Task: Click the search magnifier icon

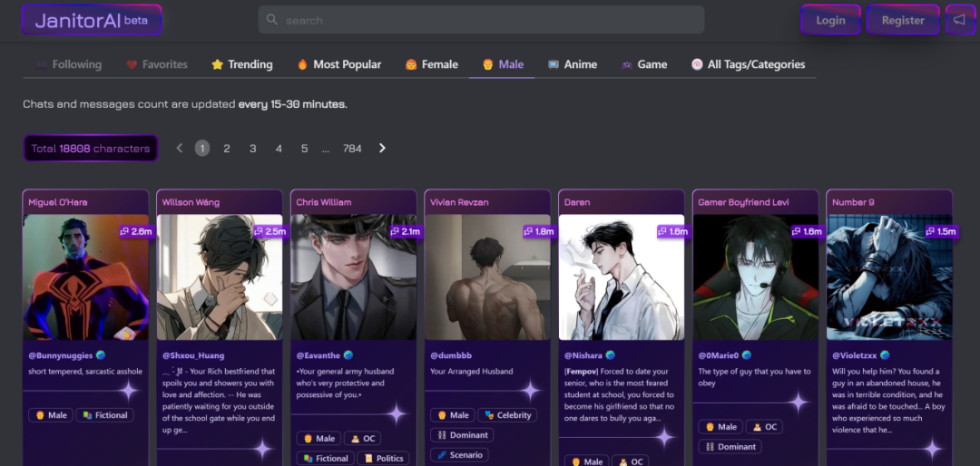Action: click(x=272, y=20)
